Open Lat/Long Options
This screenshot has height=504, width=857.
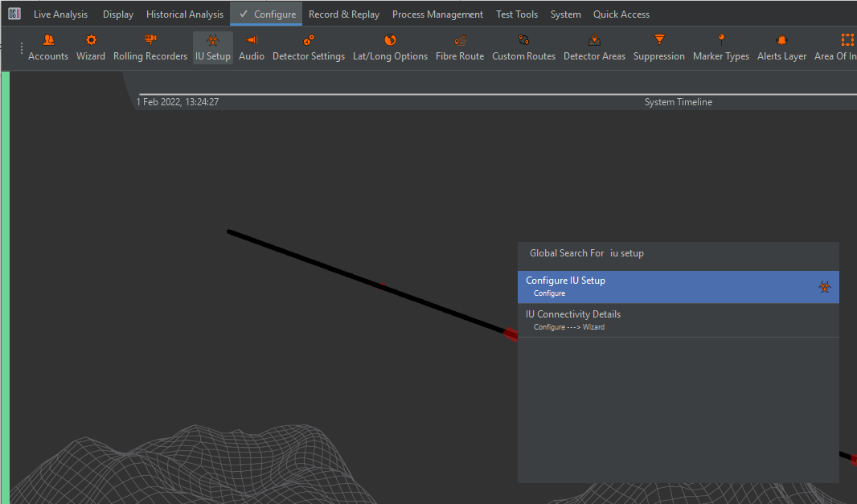390,47
